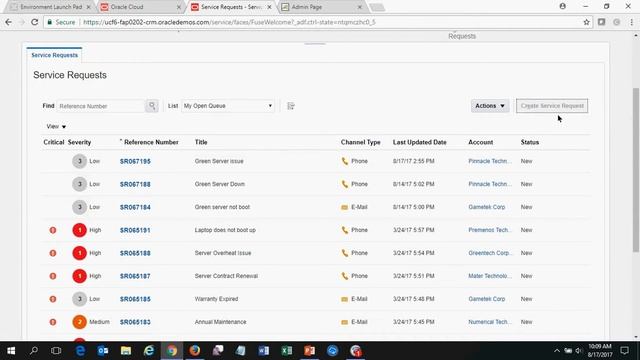Open Outlook from taskbar
640x360 pixels.
tap(103, 351)
